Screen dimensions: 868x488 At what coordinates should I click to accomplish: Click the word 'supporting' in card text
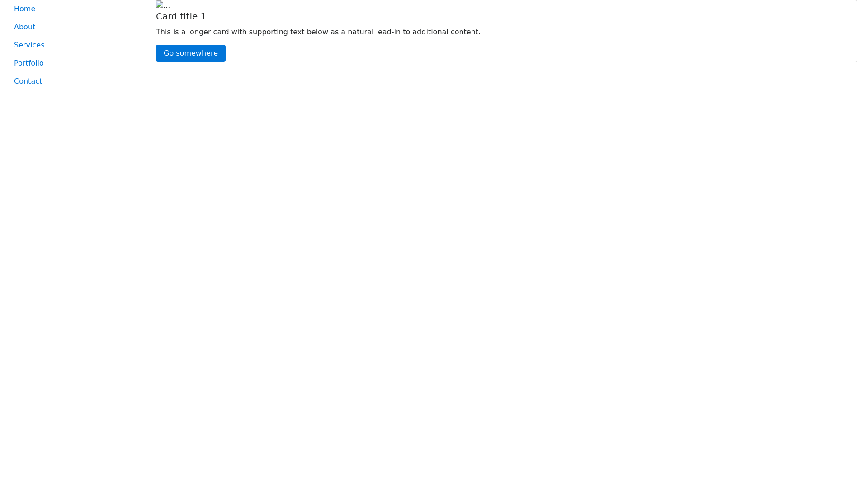tap(268, 32)
